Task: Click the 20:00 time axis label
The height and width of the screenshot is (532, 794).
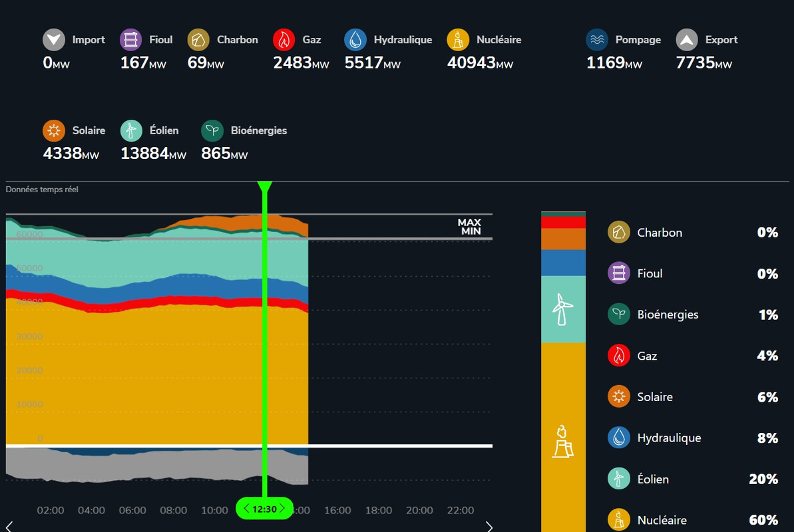Action: (x=420, y=510)
